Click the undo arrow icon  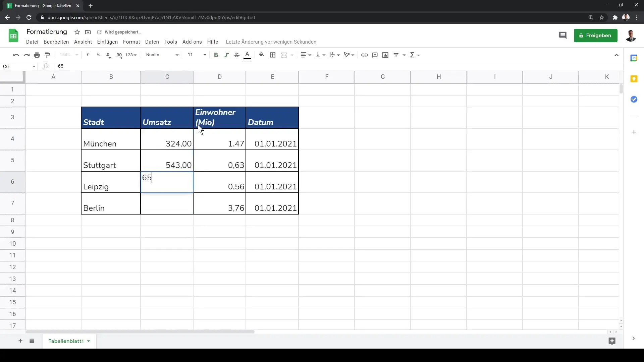point(16,55)
